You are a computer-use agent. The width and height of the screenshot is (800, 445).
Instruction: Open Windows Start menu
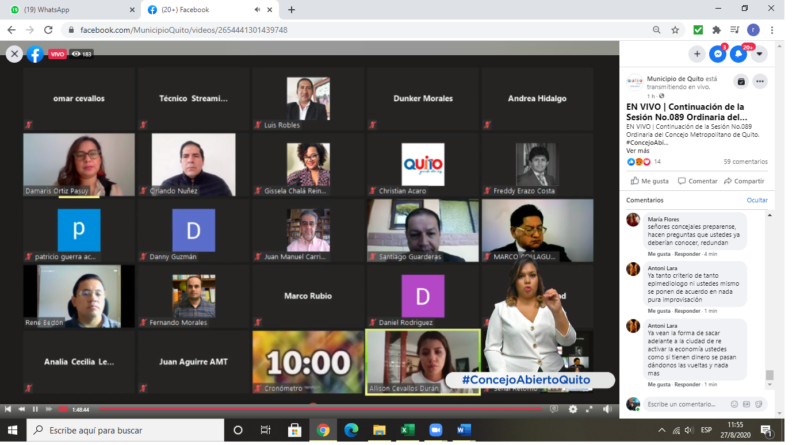tap(12, 430)
